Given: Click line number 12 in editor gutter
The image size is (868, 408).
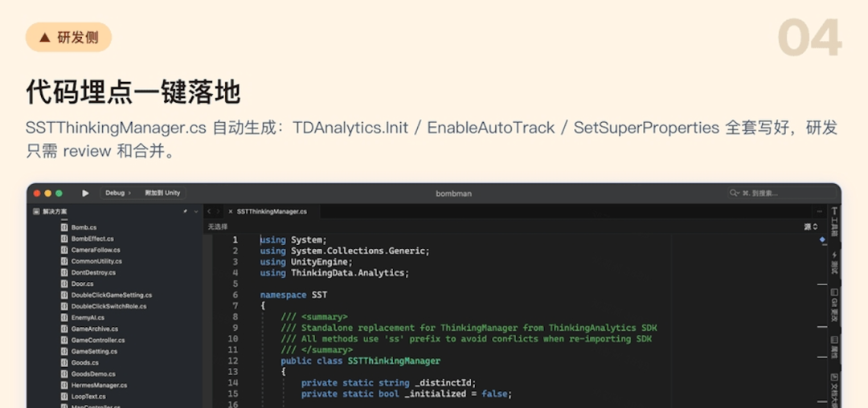Looking at the screenshot, I should [x=233, y=361].
